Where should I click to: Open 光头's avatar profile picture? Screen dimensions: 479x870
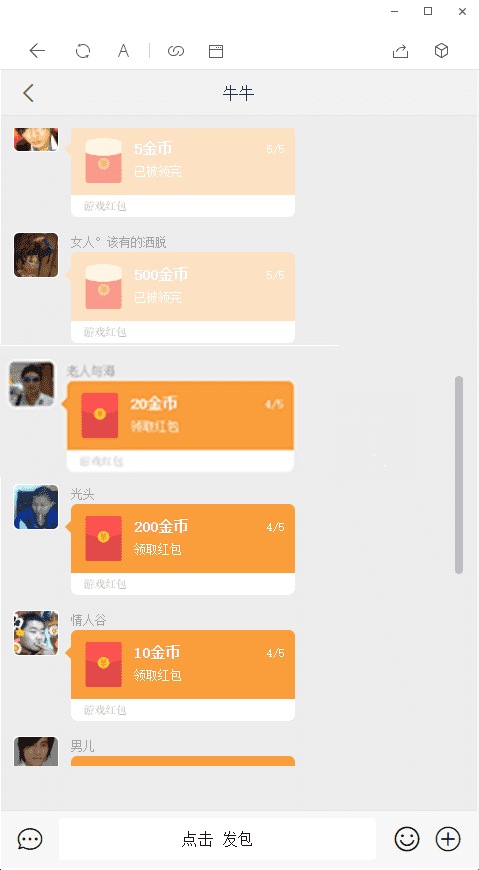(x=36, y=507)
